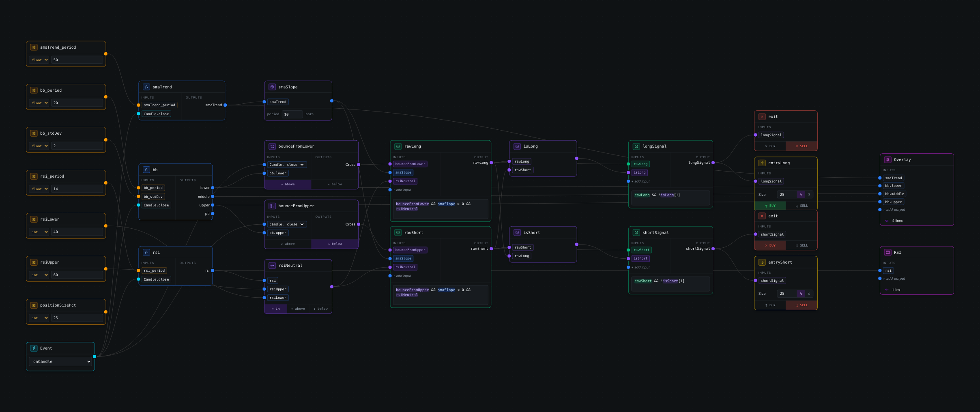Open Candle.close dropdown in bounceFromUpper
Screen dimensions: 980x412
287,224
